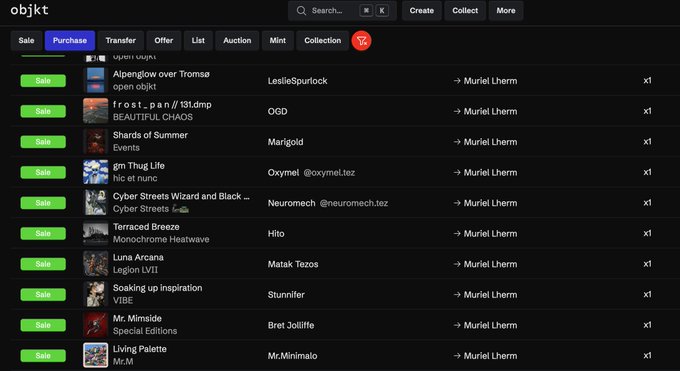Click the objkt logo
This screenshot has width=680, height=371.
pyautogui.click(x=29, y=10)
